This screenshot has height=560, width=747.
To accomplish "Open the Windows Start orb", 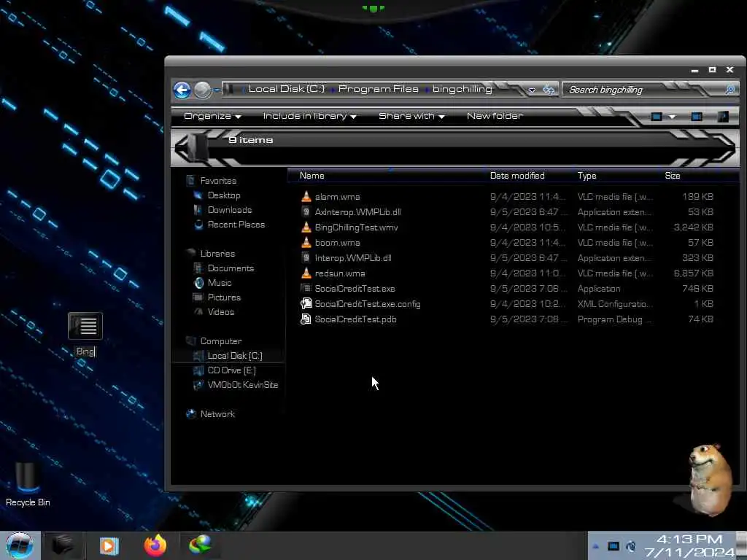I will coord(19,545).
